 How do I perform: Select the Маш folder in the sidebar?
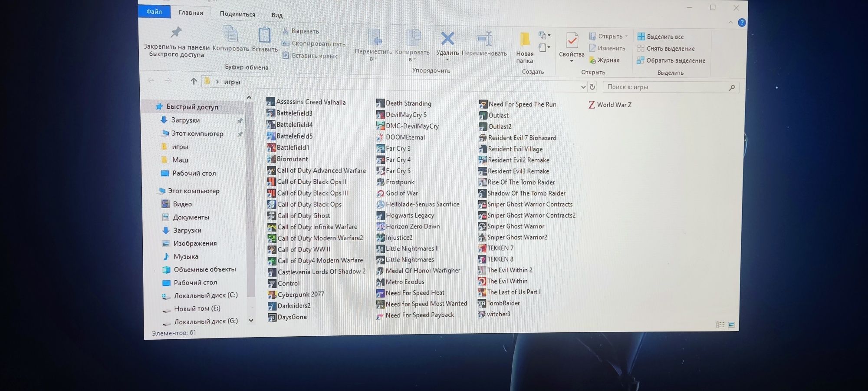[180, 160]
